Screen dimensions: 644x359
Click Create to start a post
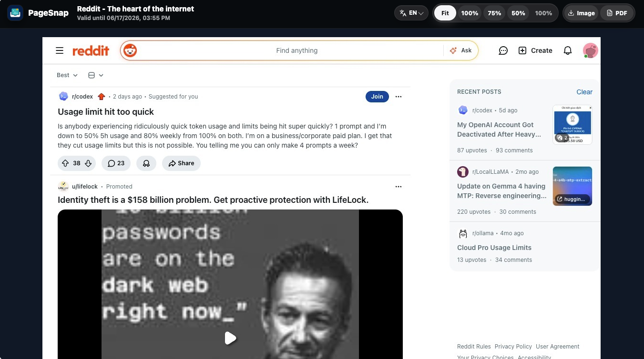tap(535, 50)
